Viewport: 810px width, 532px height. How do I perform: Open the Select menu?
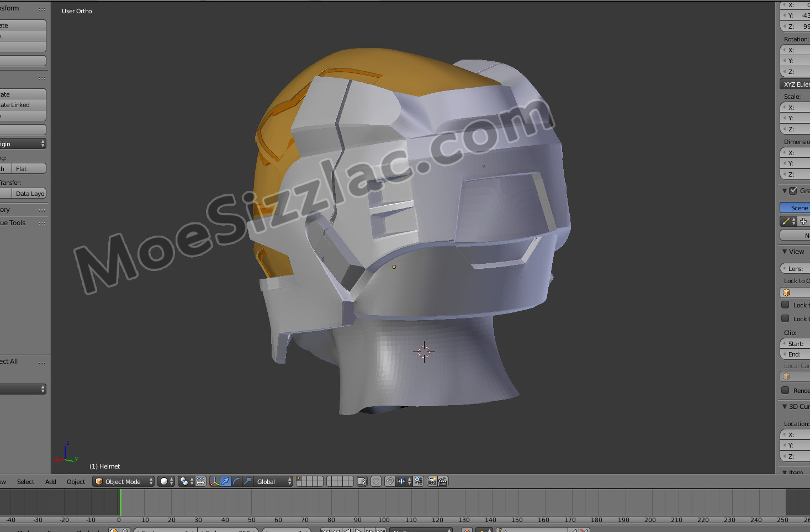pos(25,482)
